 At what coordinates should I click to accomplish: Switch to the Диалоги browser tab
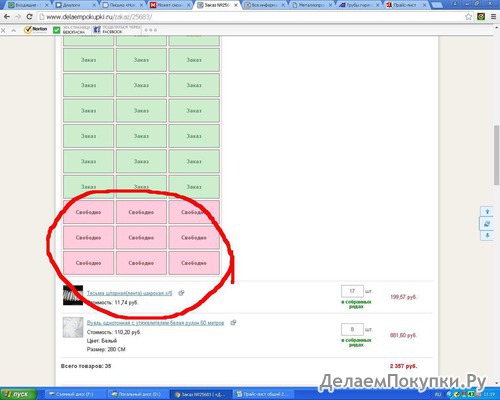click(x=74, y=5)
